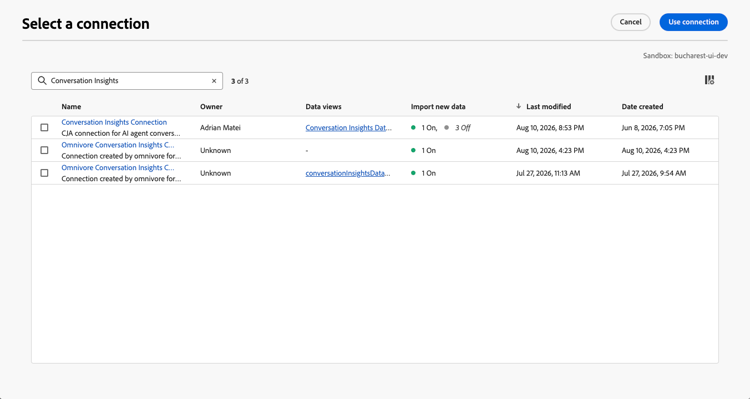Open Omnivore connection modified Aug 10
Image resolution: width=750 pixels, height=399 pixels.
[118, 145]
